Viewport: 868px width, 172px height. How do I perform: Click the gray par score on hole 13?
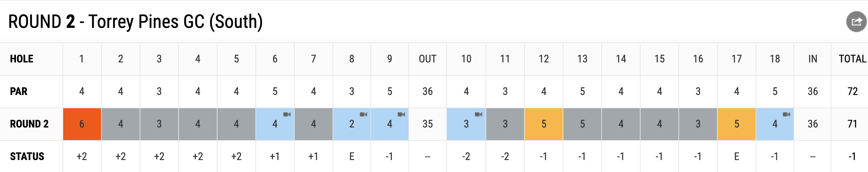582,124
